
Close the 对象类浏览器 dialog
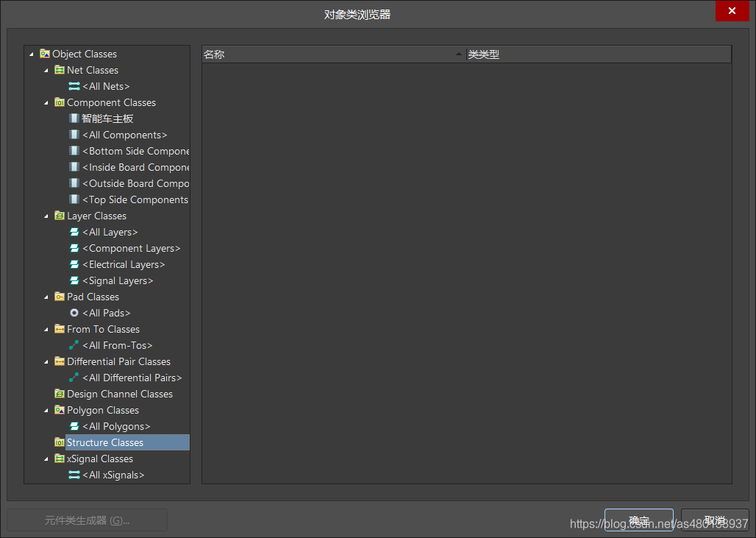[x=732, y=11]
